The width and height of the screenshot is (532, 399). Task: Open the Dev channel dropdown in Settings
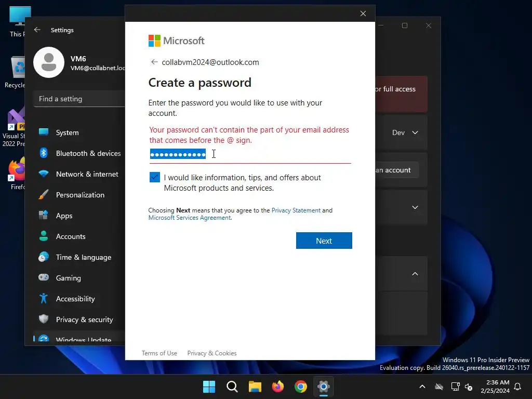coord(405,132)
